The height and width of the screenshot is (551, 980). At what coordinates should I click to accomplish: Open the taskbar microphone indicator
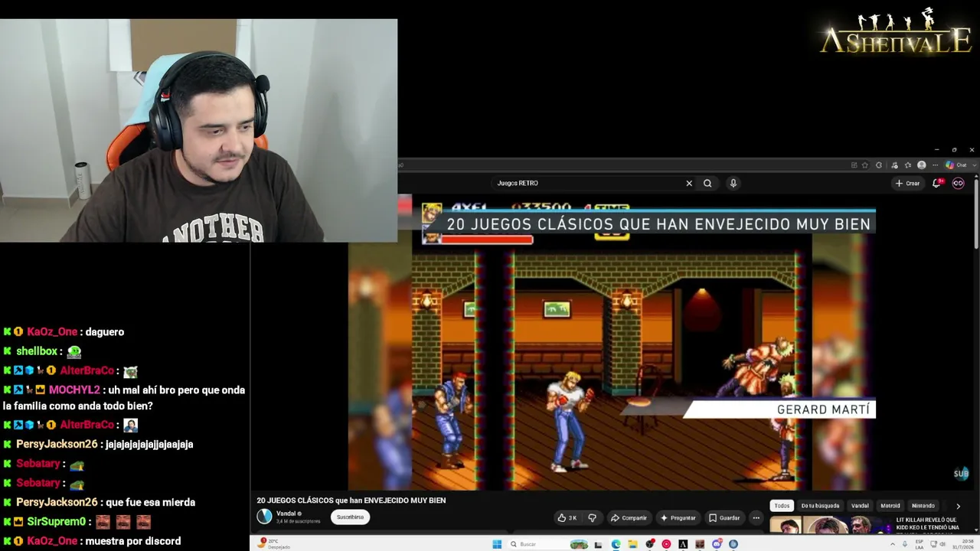(x=905, y=544)
